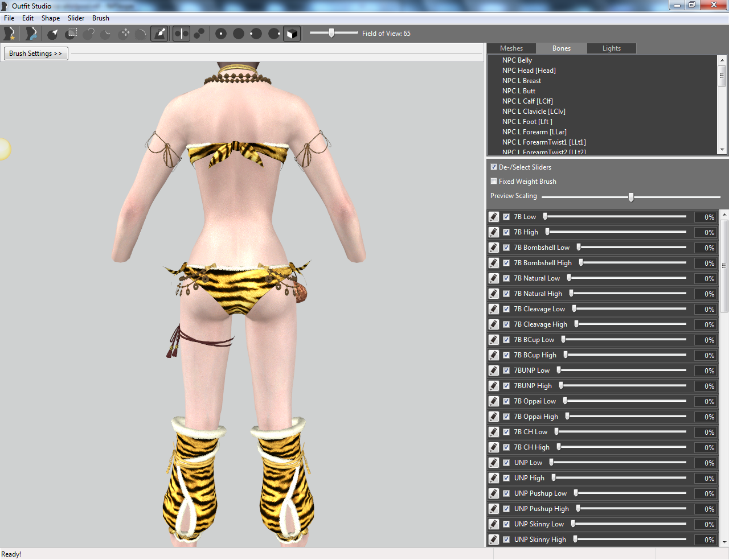Click the view icon with the right-side dot

[x=274, y=34]
